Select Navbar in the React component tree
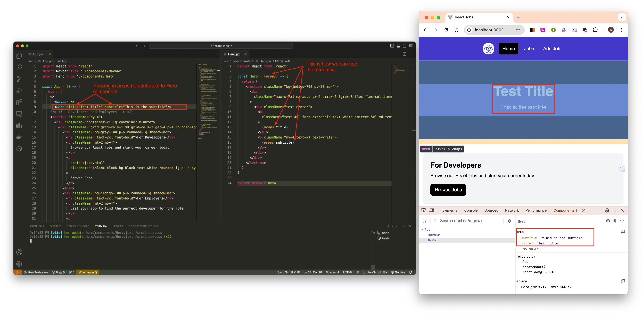644x316 pixels. coord(433,235)
